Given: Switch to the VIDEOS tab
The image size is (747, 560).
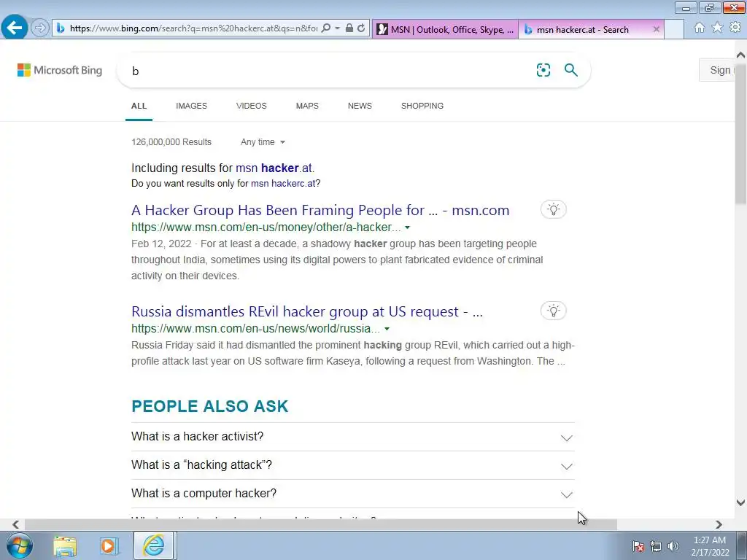Looking at the screenshot, I should coord(252,106).
